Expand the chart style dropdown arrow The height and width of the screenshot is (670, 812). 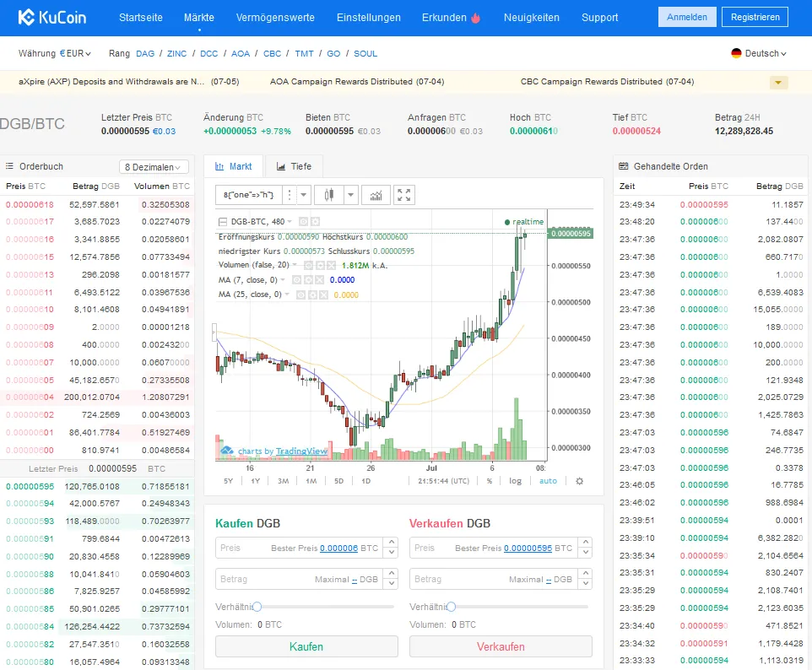350,195
